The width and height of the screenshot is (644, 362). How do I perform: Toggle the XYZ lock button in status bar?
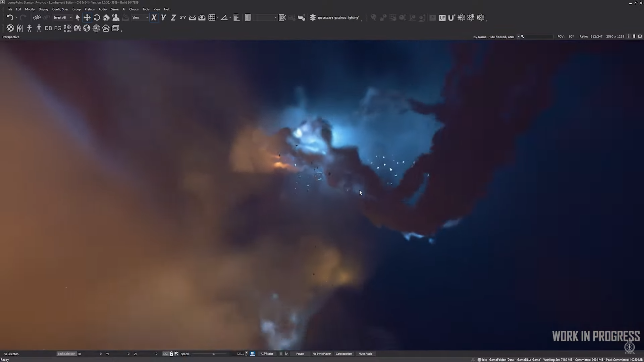pyautogui.click(x=165, y=354)
